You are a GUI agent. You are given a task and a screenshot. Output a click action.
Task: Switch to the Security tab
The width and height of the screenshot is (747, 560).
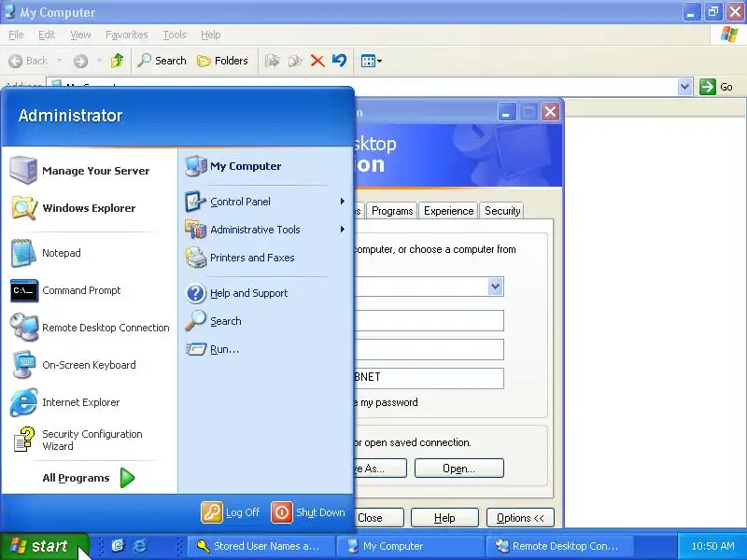(x=502, y=211)
